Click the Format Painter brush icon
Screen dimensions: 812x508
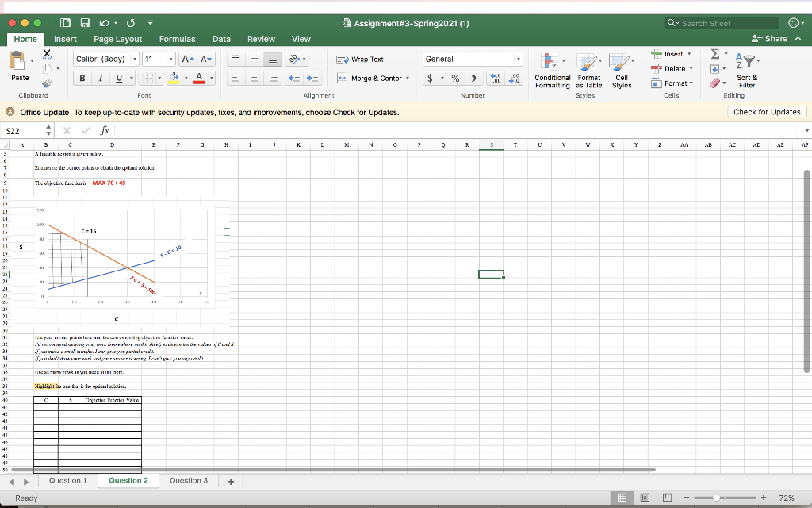click(46, 83)
